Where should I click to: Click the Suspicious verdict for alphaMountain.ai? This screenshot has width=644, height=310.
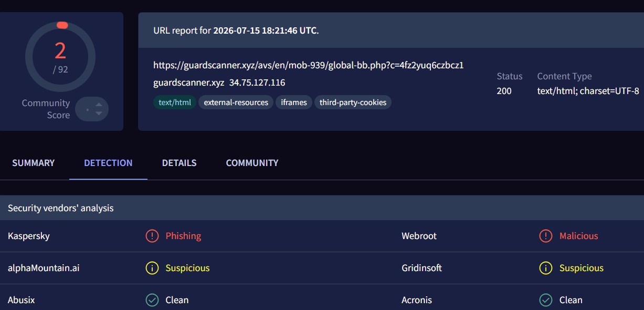click(x=187, y=268)
